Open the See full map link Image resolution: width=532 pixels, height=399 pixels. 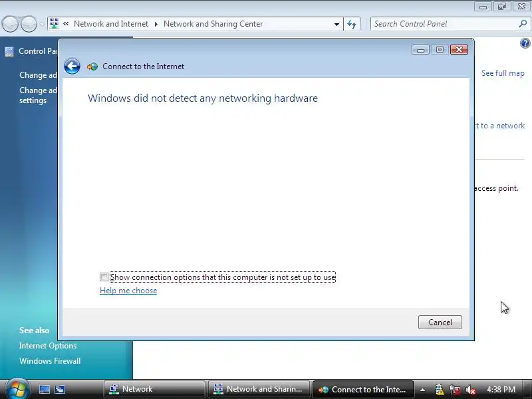pyautogui.click(x=503, y=73)
